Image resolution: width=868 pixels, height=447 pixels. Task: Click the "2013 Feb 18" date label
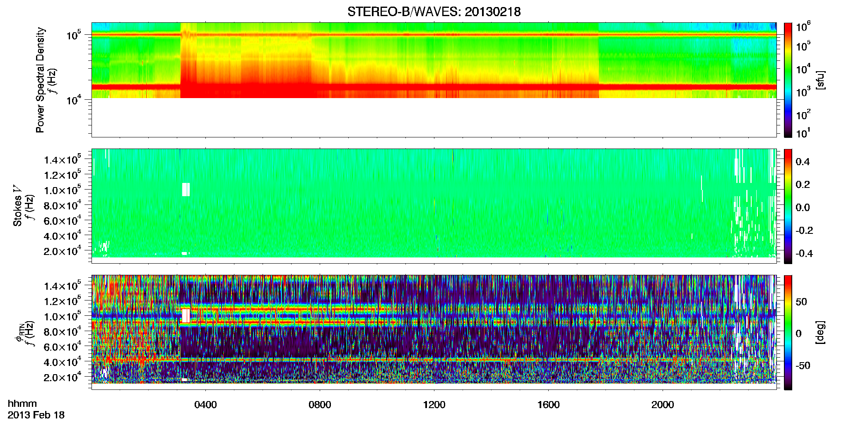point(36,415)
